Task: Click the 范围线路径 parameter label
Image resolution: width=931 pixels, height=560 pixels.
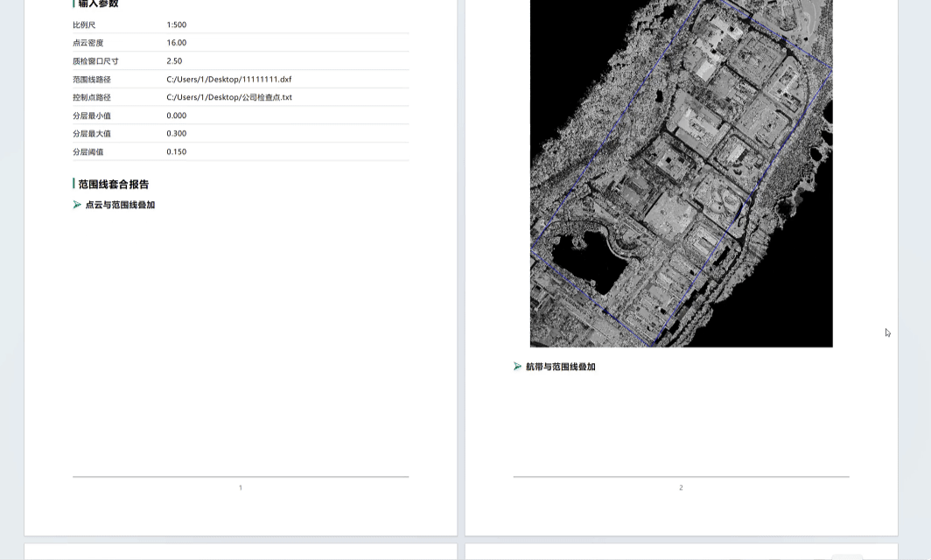Action: 92,80
